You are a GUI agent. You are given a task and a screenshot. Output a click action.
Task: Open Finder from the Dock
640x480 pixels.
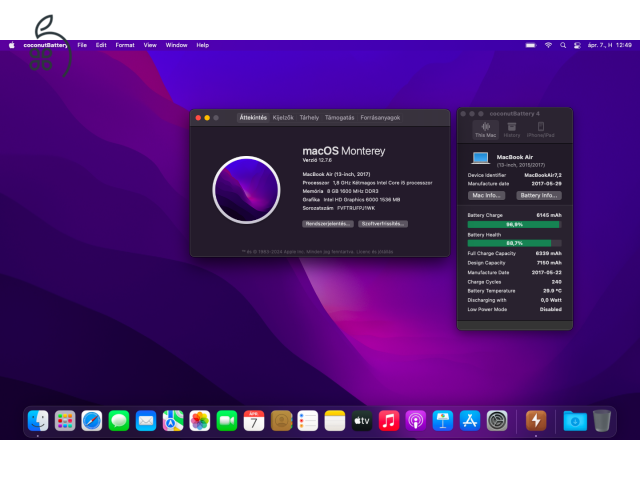(38, 421)
